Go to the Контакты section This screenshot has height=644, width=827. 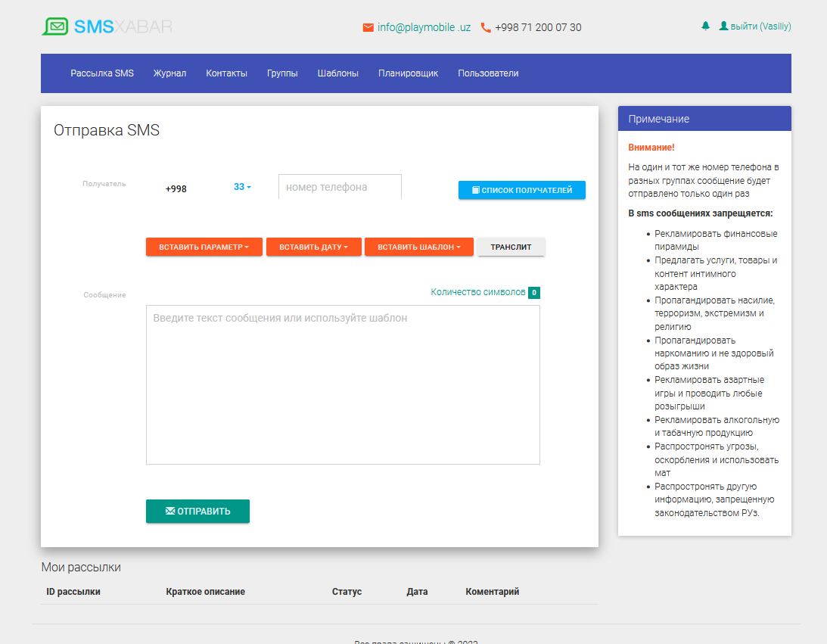click(x=226, y=73)
